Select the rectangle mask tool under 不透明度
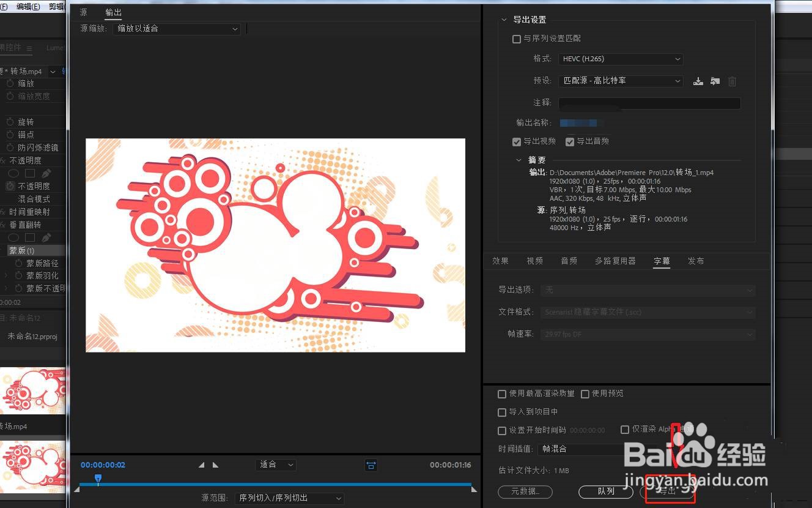The height and width of the screenshot is (508, 812). coord(30,174)
